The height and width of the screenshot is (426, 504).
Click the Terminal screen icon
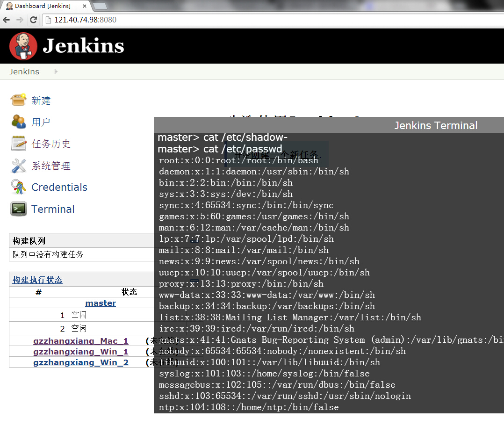(x=18, y=209)
